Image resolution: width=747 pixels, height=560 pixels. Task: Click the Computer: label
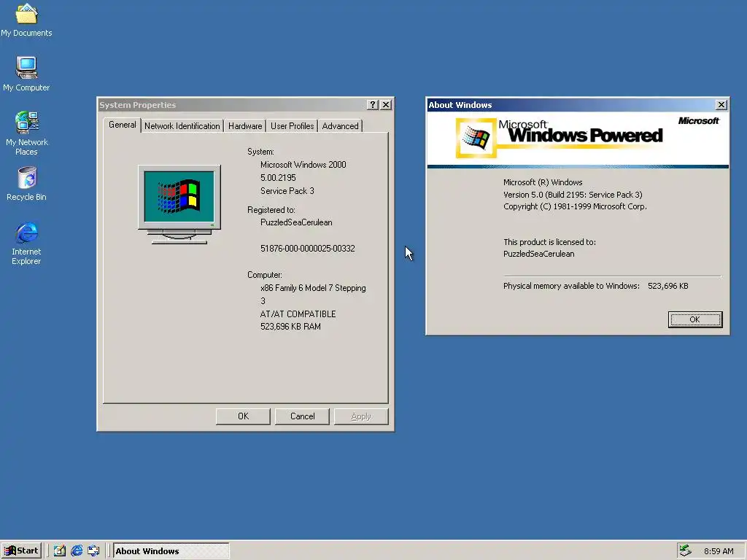coord(264,275)
